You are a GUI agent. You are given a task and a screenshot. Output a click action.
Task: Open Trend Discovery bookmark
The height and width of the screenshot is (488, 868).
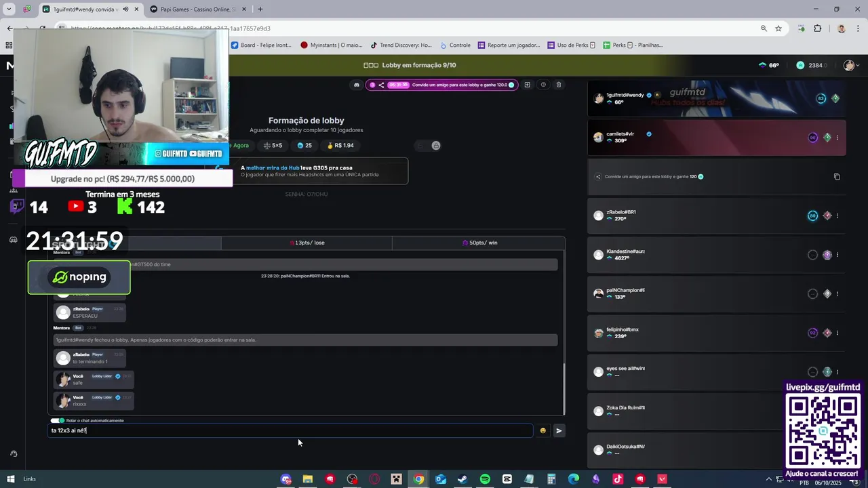[401, 45]
